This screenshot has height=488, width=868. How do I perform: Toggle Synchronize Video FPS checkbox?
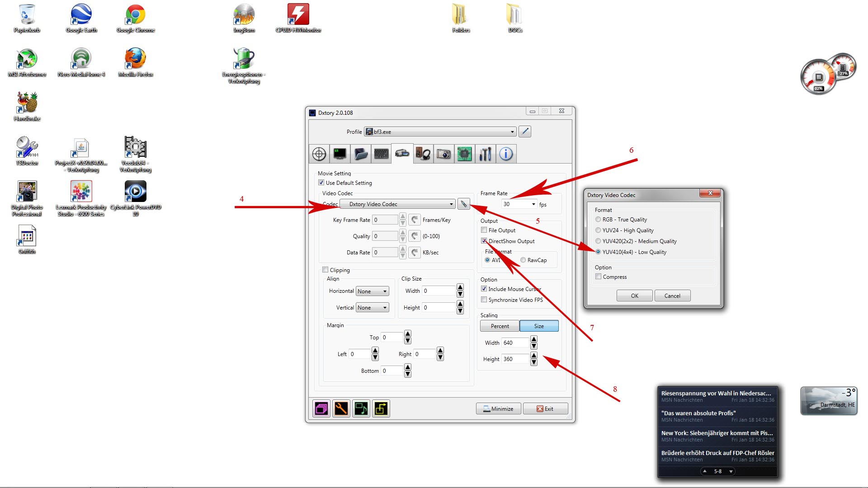click(484, 300)
